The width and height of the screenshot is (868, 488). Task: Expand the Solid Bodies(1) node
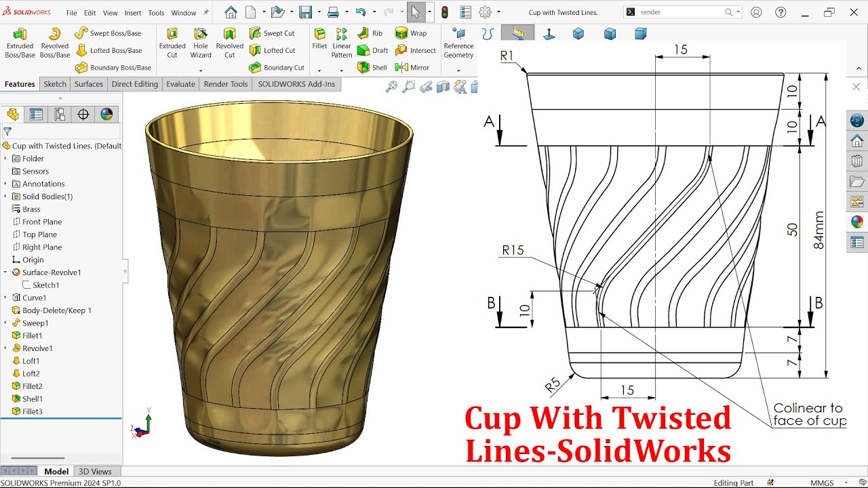pyautogui.click(x=5, y=197)
